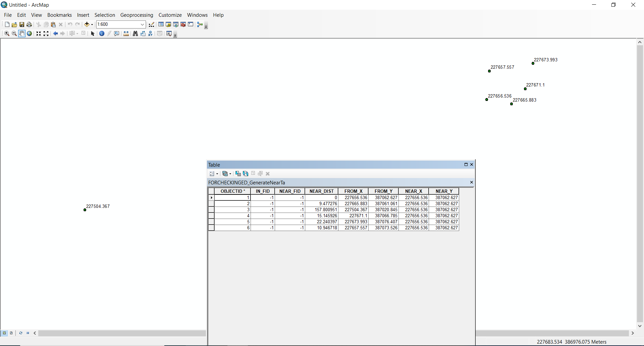
Task: Open the Insert menu
Action: tap(83, 15)
